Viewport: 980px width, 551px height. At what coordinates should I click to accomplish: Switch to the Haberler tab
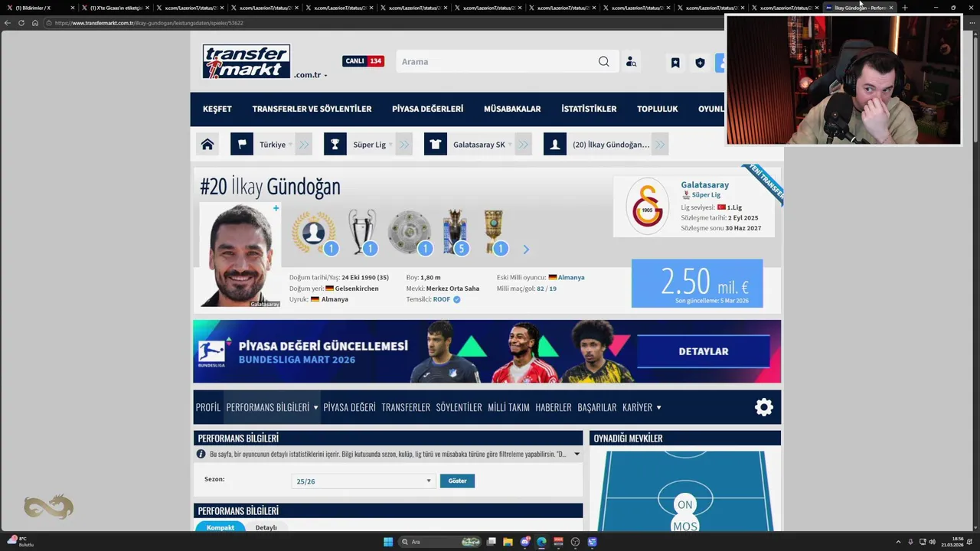point(554,407)
